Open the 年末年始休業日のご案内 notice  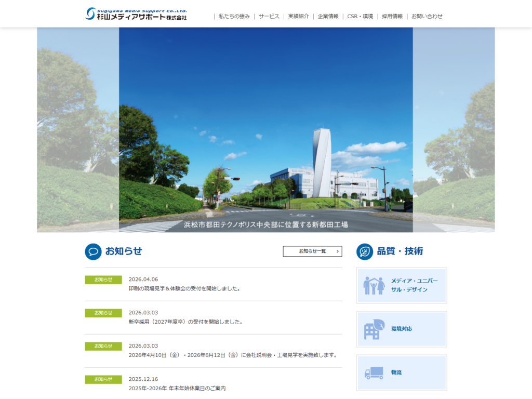[177, 388]
